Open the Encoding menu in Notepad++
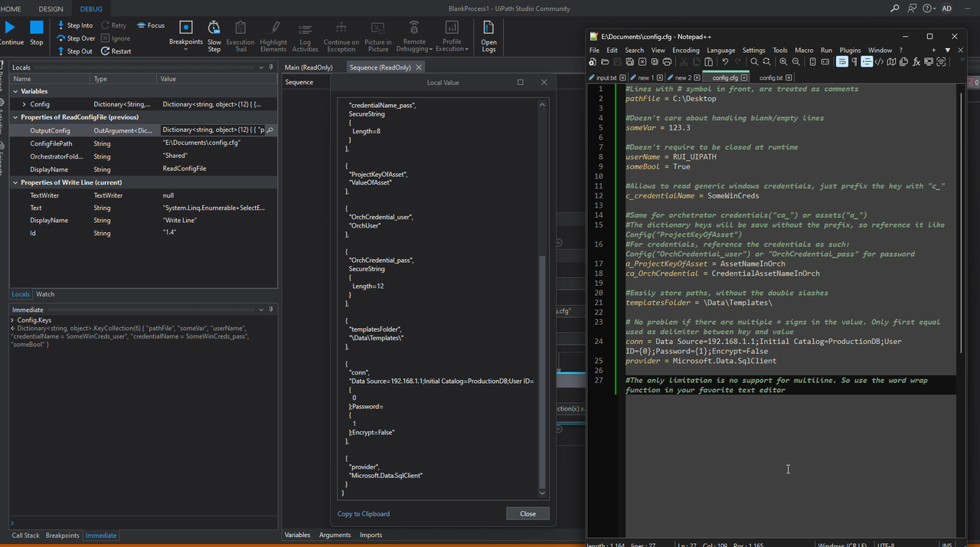980x547 pixels. click(685, 51)
